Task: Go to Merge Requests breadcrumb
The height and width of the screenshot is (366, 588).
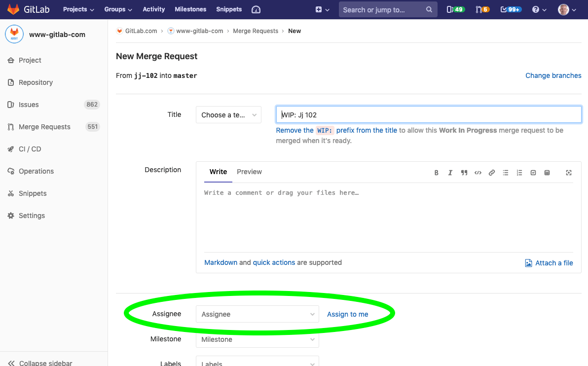Action: [x=256, y=31]
